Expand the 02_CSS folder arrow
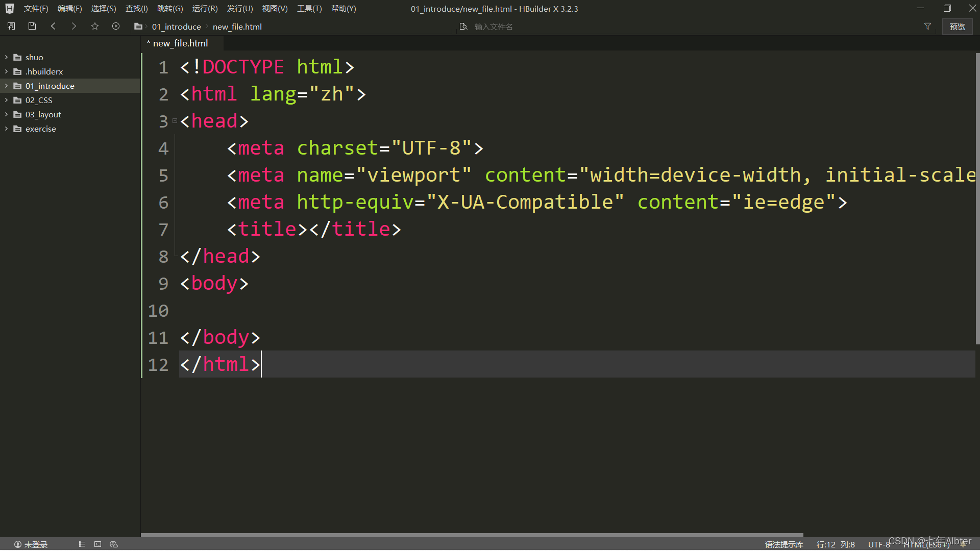 click(6, 100)
